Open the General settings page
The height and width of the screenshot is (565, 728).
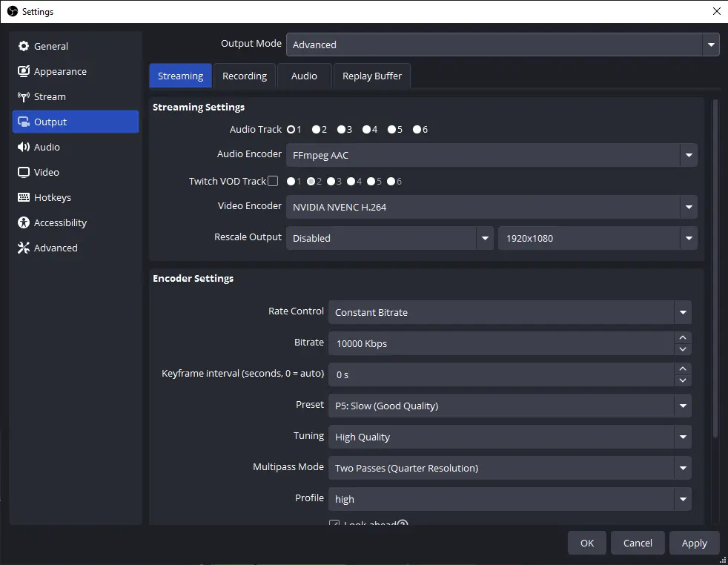(76, 46)
